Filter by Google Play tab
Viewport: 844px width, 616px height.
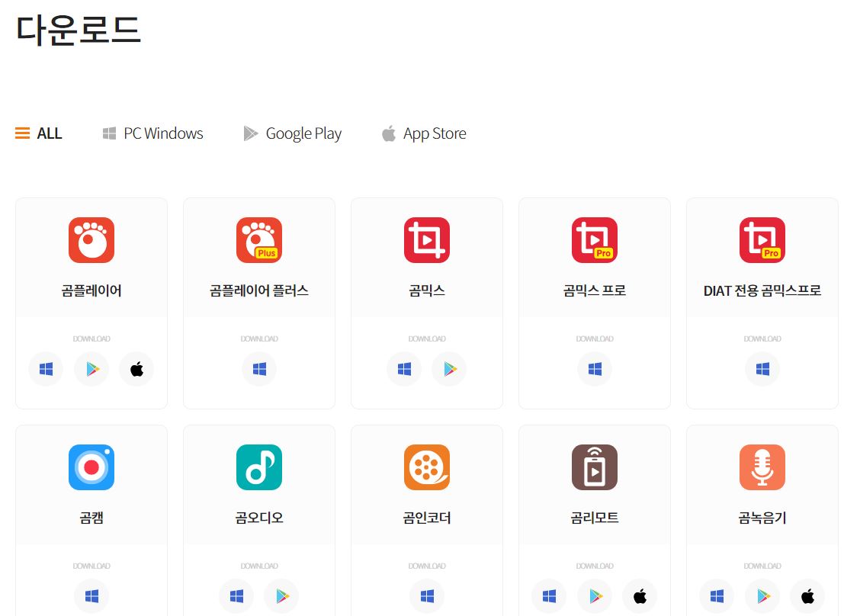click(x=292, y=133)
